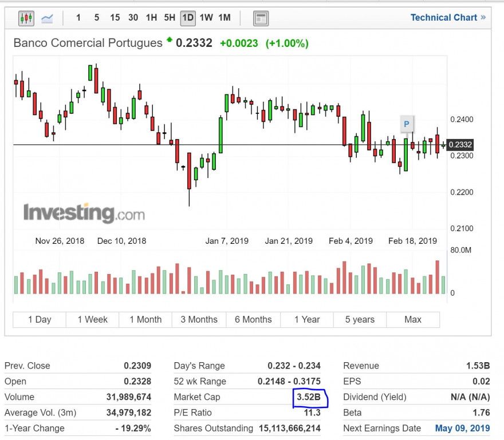Open the May 09, 2019 earnings date link
Image resolution: width=504 pixels, height=440 pixels.
tap(463, 429)
